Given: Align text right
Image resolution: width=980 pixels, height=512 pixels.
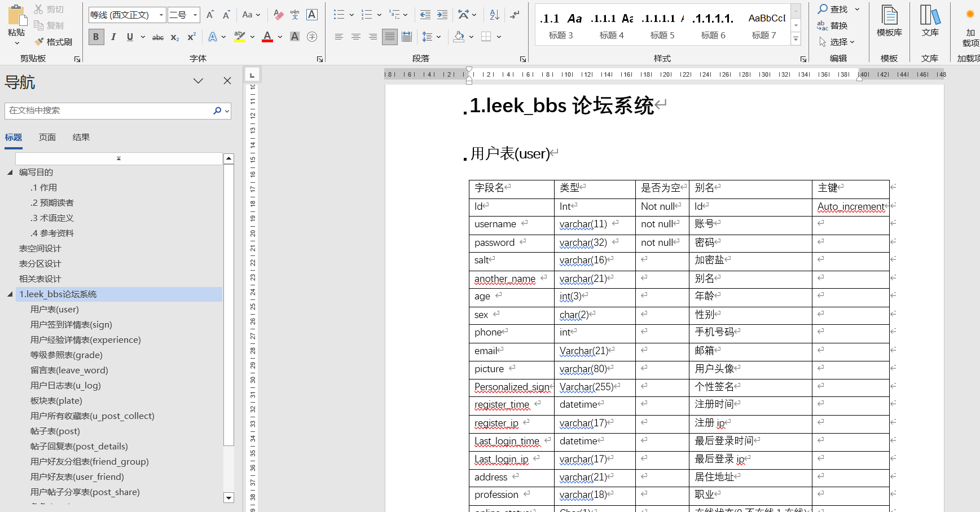Looking at the screenshot, I should [x=373, y=37].
